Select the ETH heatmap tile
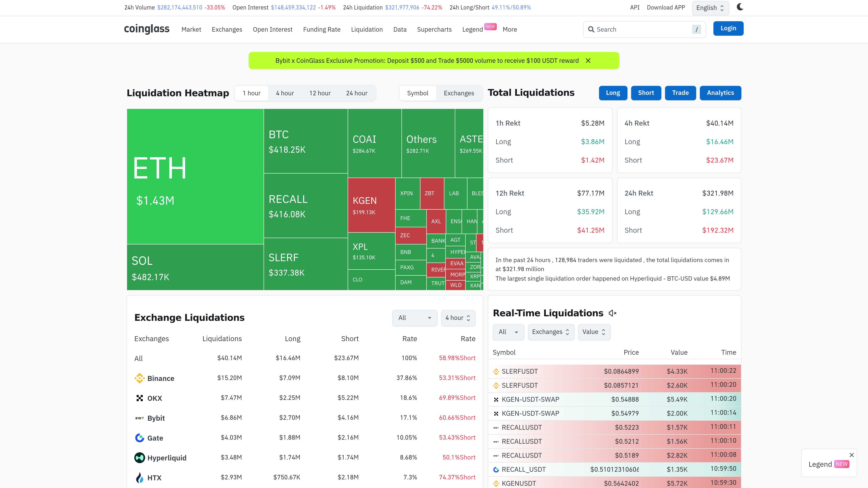The width and height of the screenshot is (868, 488). coord(195,176)
